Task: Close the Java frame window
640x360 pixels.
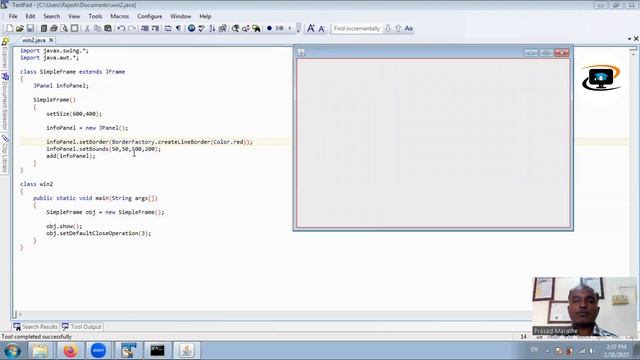Action: [x=562, y=53]
